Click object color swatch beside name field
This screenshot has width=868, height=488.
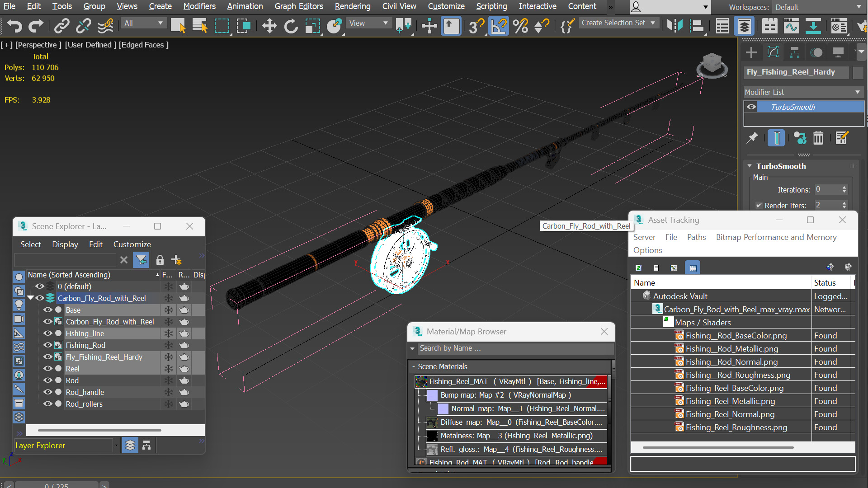(x=858, y=72)
